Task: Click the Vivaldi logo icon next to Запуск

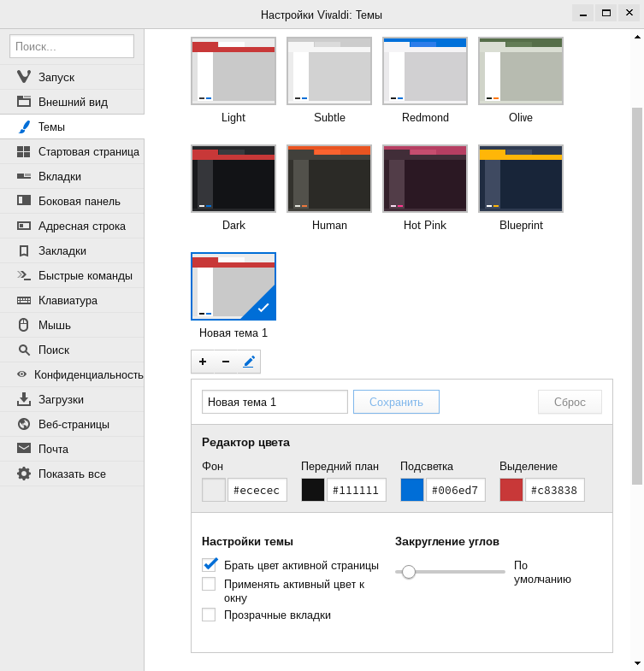Action: point(24,77)
